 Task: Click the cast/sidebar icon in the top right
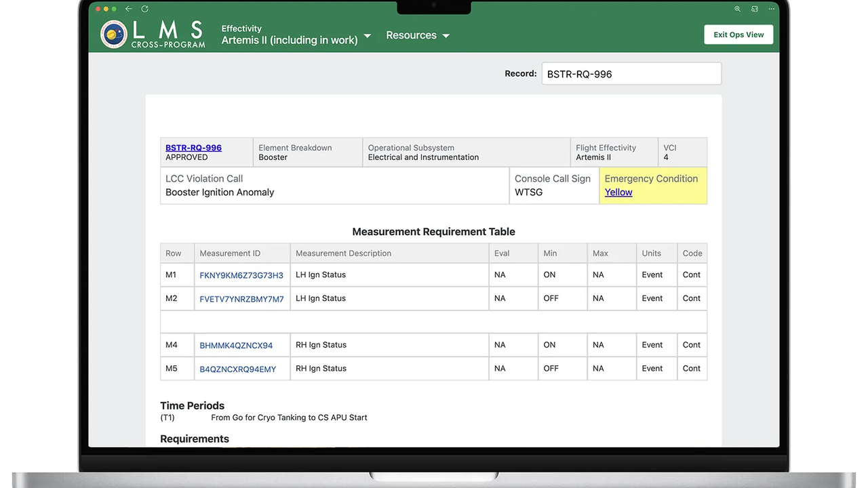point(754,9)
